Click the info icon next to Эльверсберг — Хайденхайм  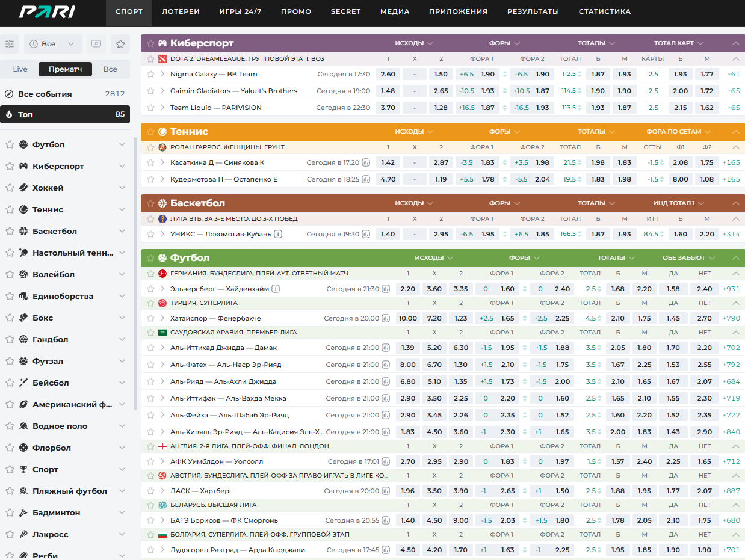click(x=276, y=289)
